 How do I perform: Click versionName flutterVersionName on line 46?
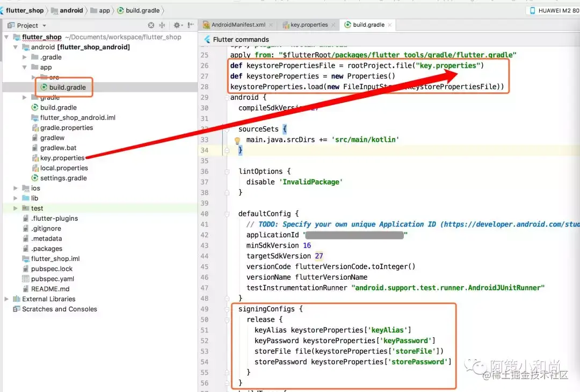coord(307,278)
